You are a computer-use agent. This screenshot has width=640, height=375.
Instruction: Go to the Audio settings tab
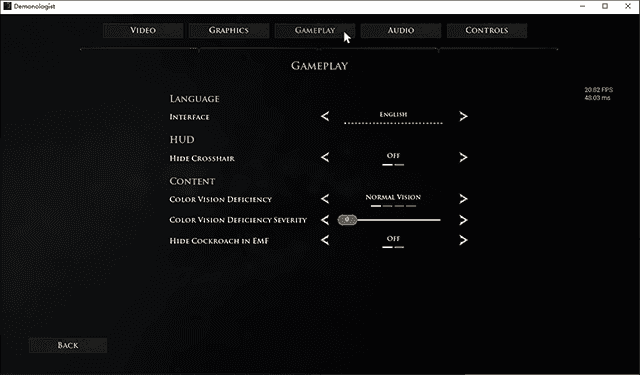pos(401,30)
